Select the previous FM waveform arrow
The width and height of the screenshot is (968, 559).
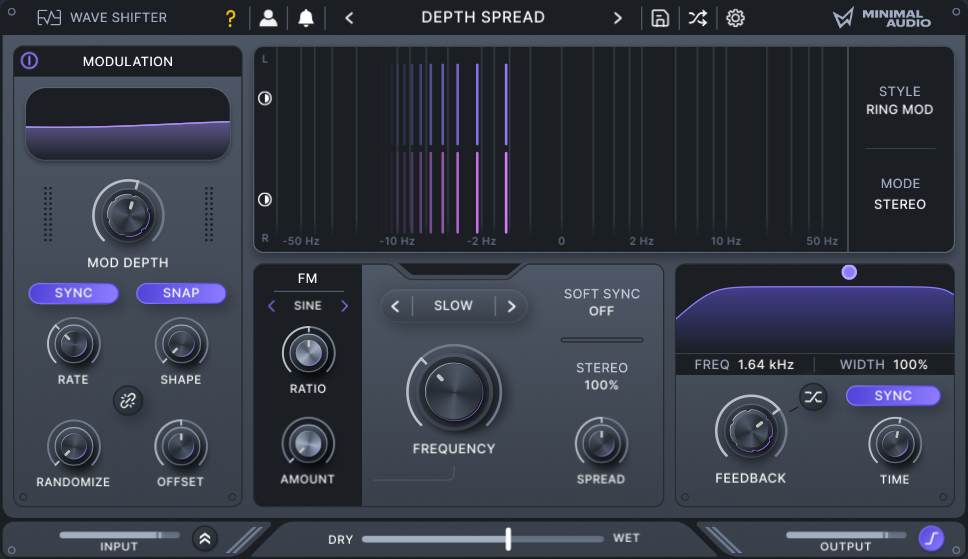click(x=272, y=306)
